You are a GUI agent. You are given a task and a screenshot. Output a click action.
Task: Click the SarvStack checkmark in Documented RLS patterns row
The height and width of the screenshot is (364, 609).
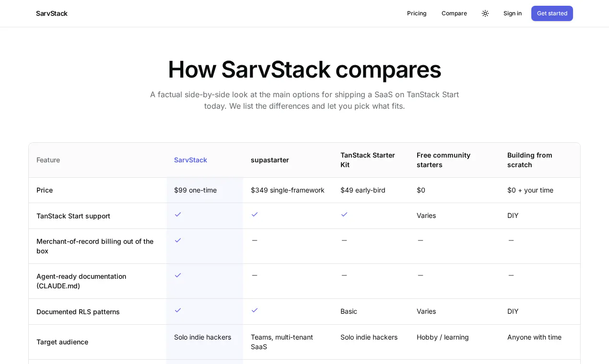(x=178, y=310)
